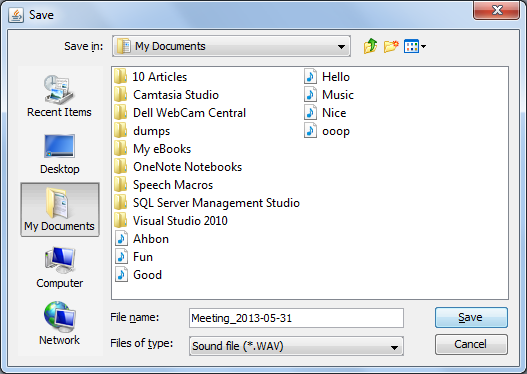Screen dimensions: 527x374
Task: Select the ooop sound file icon
Action: tap(310, 131)
